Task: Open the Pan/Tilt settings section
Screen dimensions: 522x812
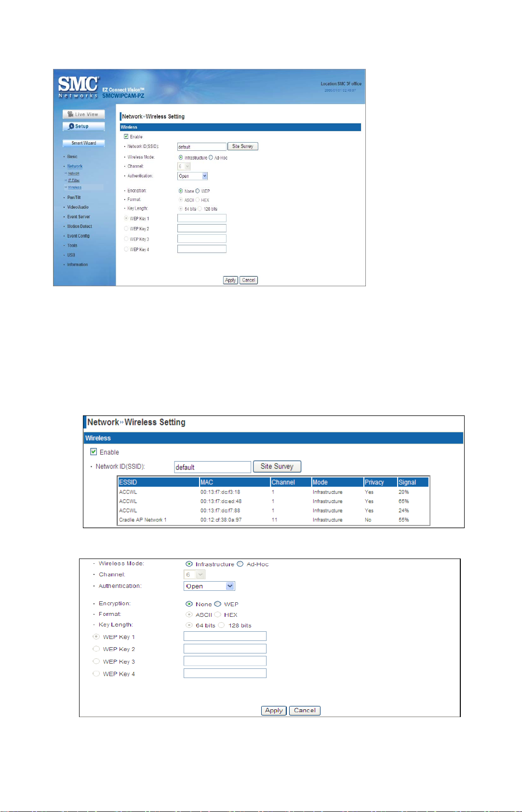Action: [x=74, y=198]
